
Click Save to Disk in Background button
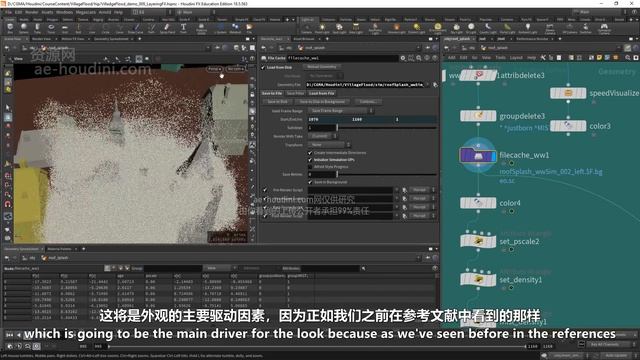[322, 101]
